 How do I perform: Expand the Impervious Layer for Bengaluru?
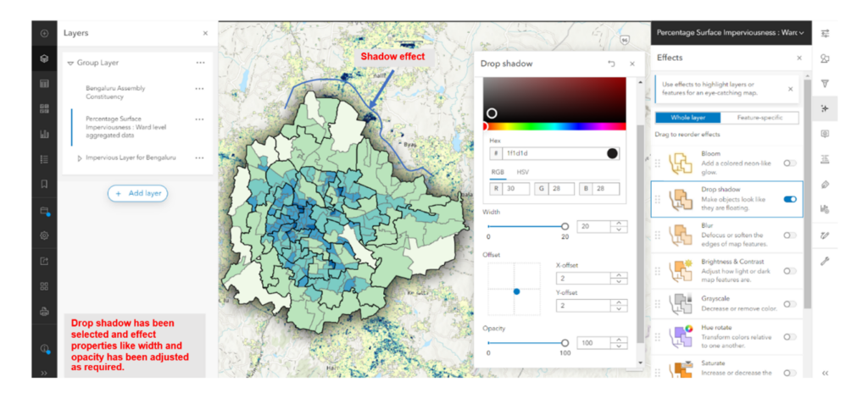(x=80, y=158)
